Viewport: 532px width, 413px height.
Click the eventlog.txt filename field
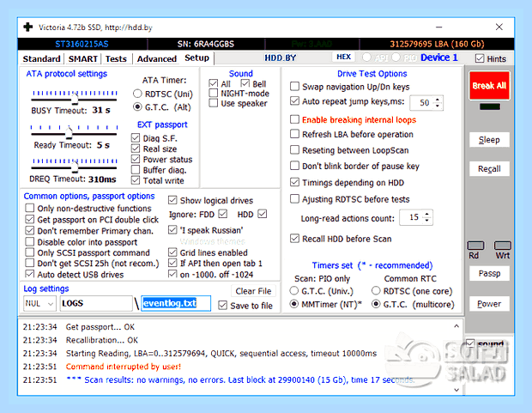tap(176, 303)
